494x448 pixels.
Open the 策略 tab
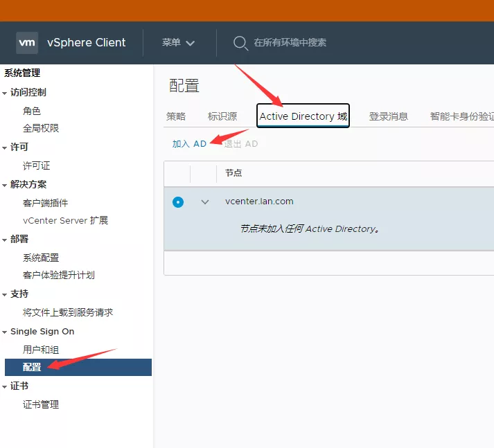pyautogui.click(x=176, y=116)
